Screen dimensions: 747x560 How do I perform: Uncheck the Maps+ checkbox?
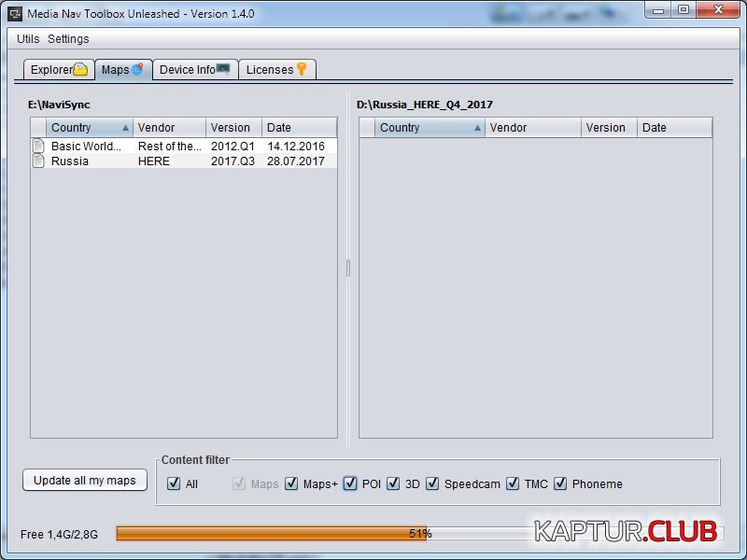[291, 483]
